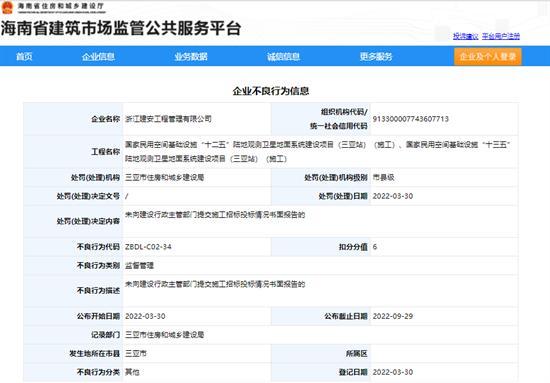Select the 监督管理 category value
Image resolution: width=550 pixels, height=383 pixels.
(x=139, y=266)
